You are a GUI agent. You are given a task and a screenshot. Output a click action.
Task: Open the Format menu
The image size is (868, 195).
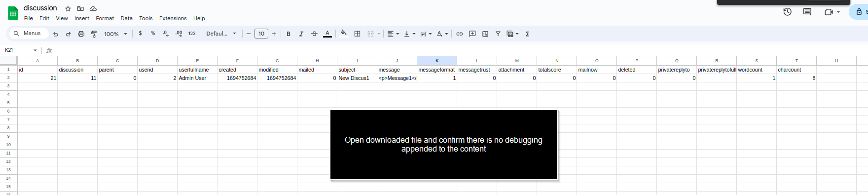(x=105, y=18)
